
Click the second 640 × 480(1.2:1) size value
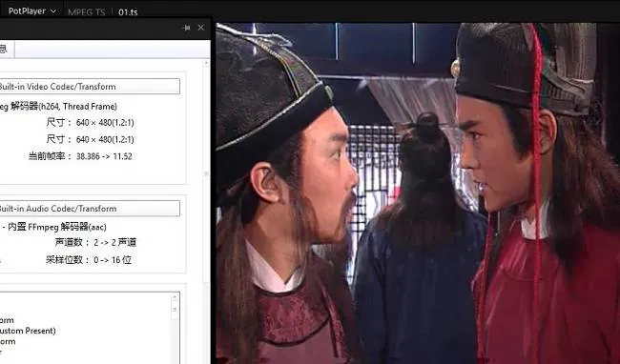tap(105, 139)
